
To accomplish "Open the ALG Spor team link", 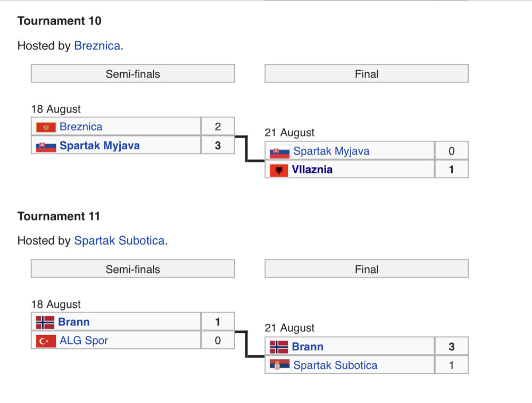I will pyautogui.click(x=84, y=340).
